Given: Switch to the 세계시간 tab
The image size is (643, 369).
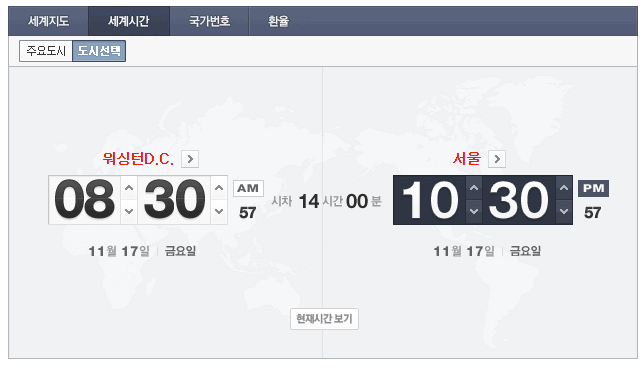Looking at the screenshot, I should click(x=129, y=21).
